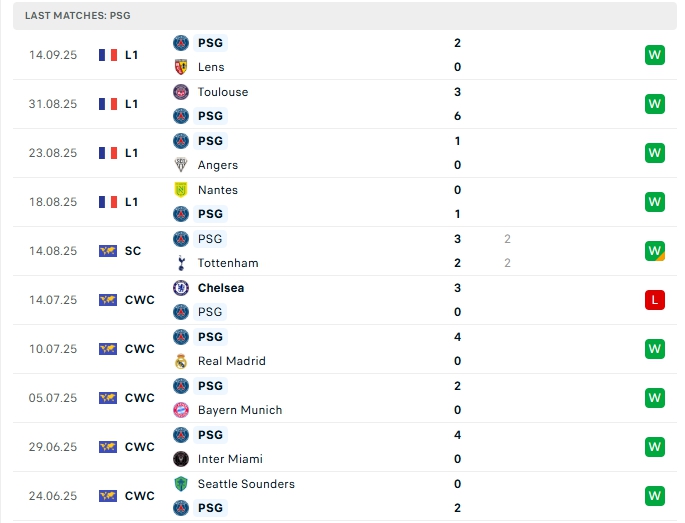Click the Inter Miami crest icon
The width and height of the screenshot is (685, 523).
(181, 459)
